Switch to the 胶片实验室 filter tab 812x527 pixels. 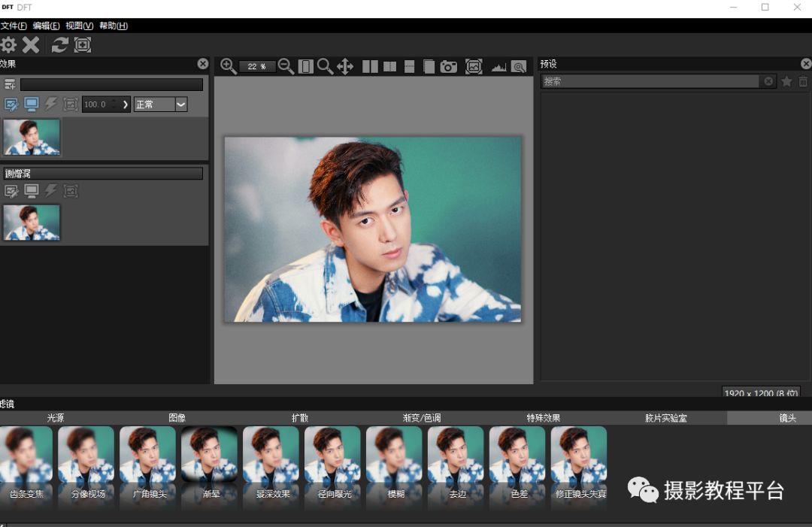coord(665,418)
